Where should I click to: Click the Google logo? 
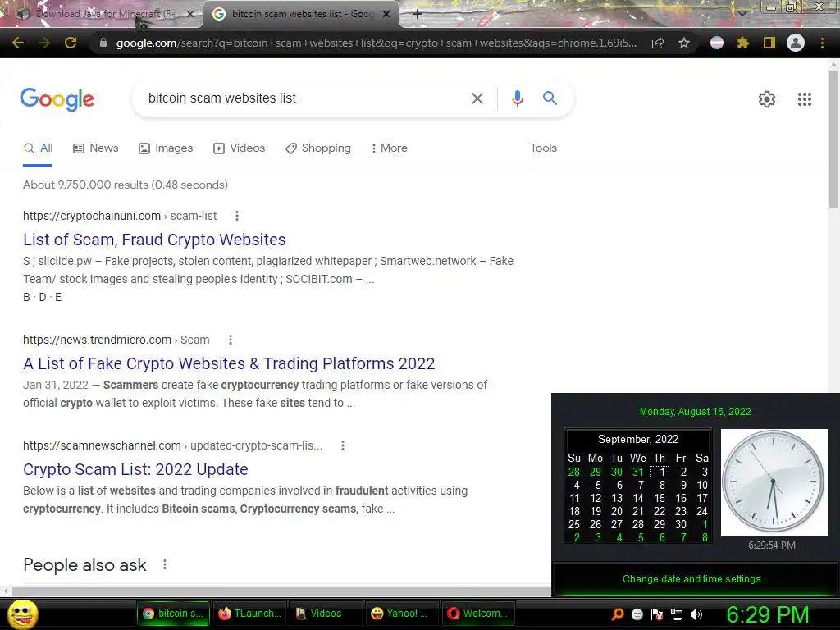point(57,99)
